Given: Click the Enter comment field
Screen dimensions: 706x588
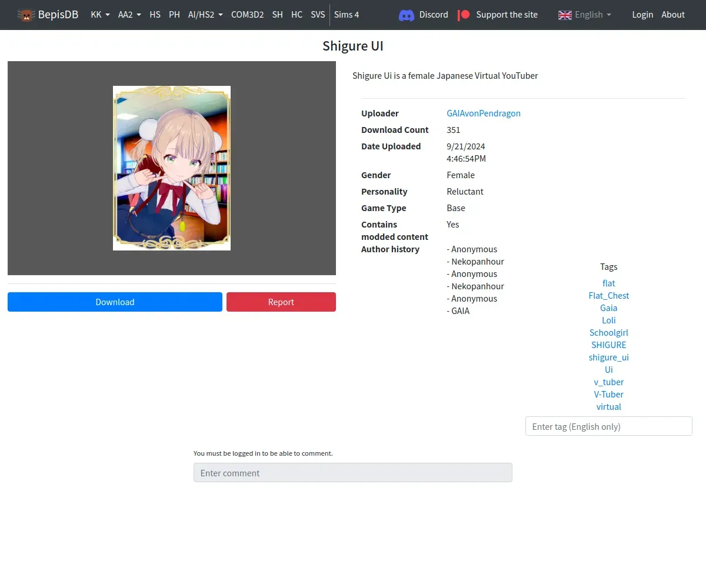Looking at the screenshot, I should (x=353, y=473).
